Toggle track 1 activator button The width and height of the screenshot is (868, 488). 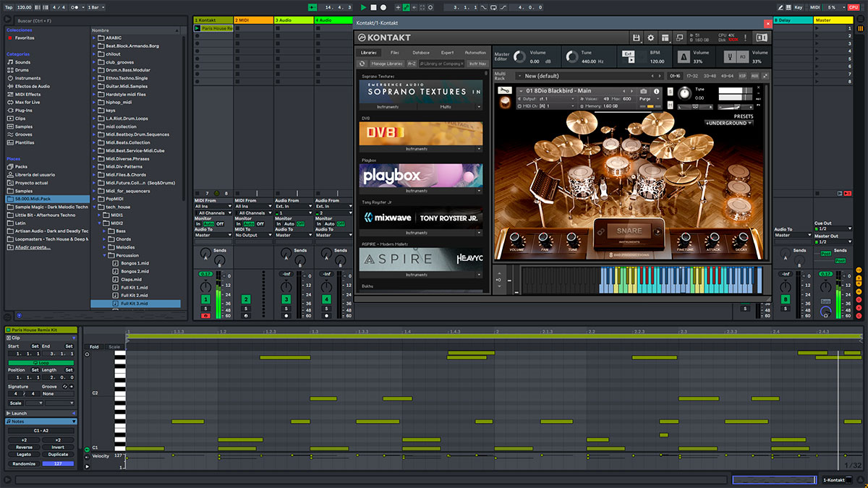[205, 299]
